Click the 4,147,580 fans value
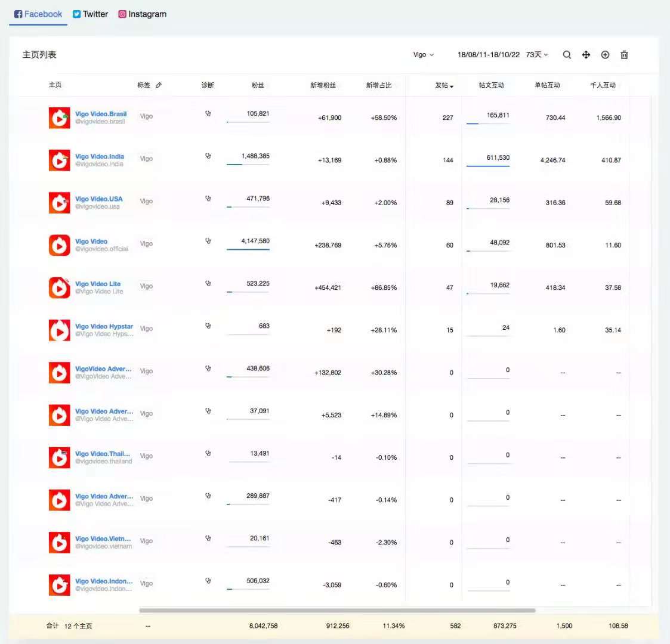The height and width of the screenshot is (644, 670). [255, 241]
